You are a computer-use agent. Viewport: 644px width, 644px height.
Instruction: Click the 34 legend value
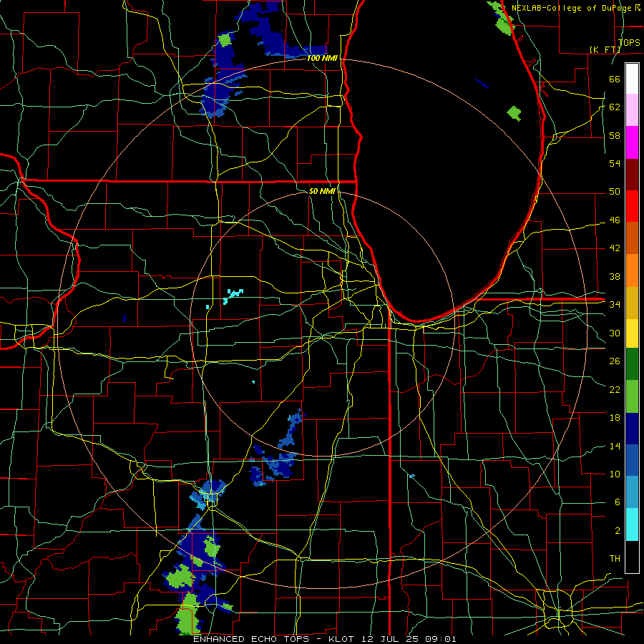615,304
